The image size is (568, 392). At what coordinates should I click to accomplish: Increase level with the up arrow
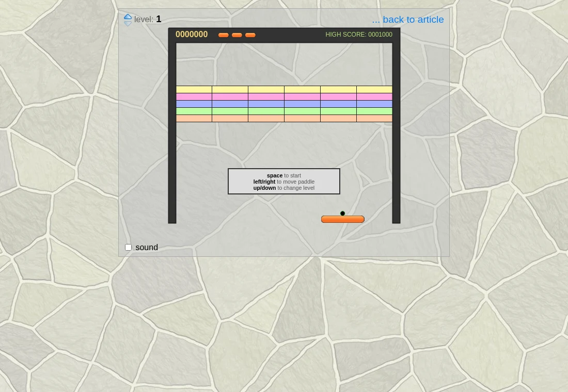(128, 17)
